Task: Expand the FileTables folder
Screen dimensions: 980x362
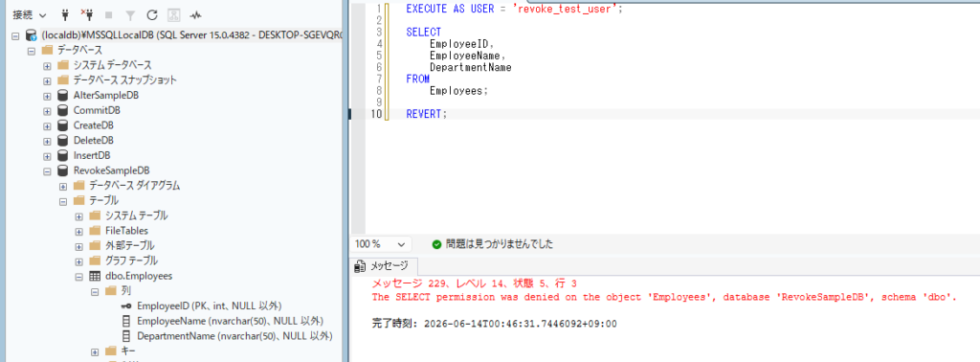Action: click(78, 231)
